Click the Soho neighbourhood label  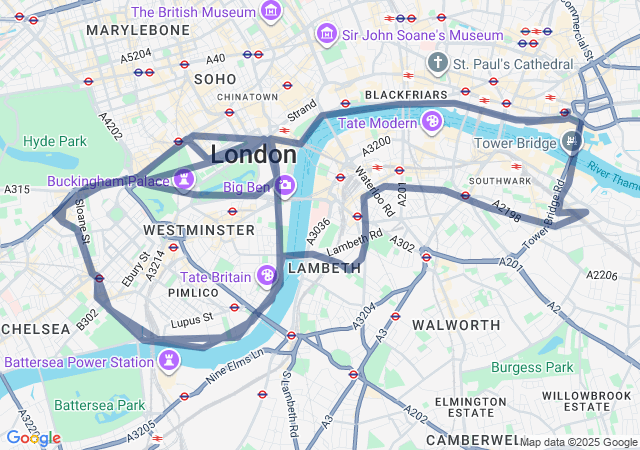(215, 79)
